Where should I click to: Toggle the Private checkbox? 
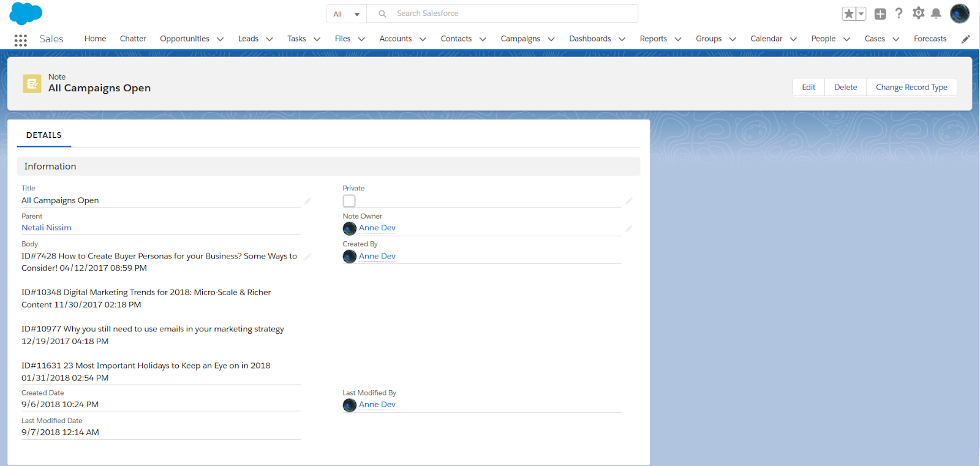tap(349, 201)
